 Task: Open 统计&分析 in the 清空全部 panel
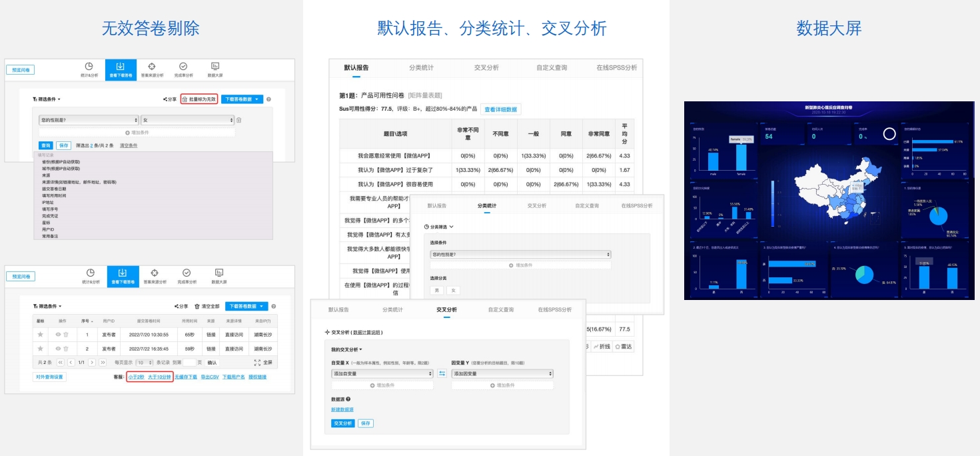91,276
